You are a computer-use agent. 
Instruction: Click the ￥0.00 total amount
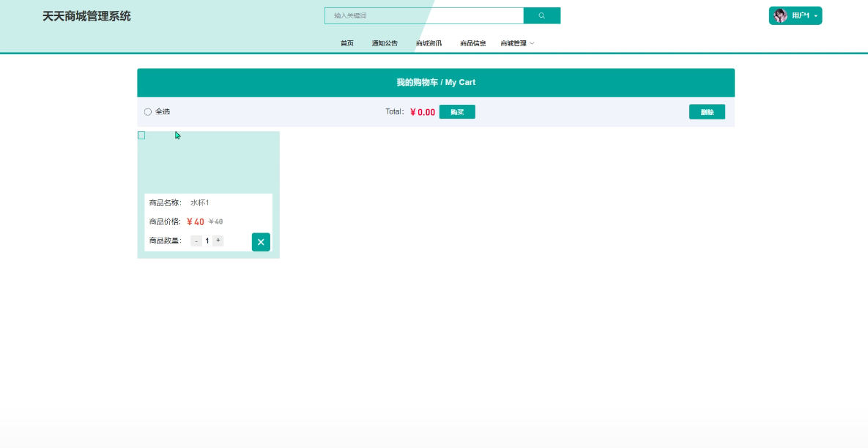pyautogui.click(x=423, y=112)
